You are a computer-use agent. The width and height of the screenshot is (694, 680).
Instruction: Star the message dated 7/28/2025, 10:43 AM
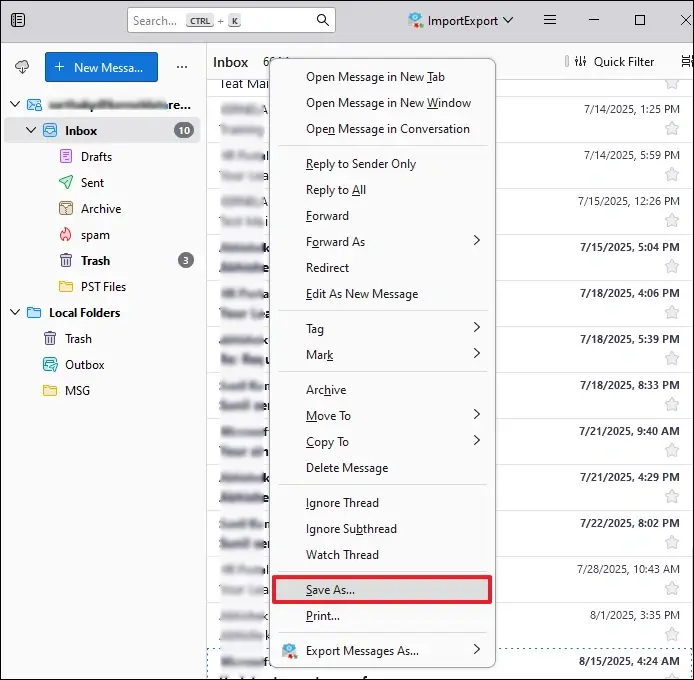672,588
